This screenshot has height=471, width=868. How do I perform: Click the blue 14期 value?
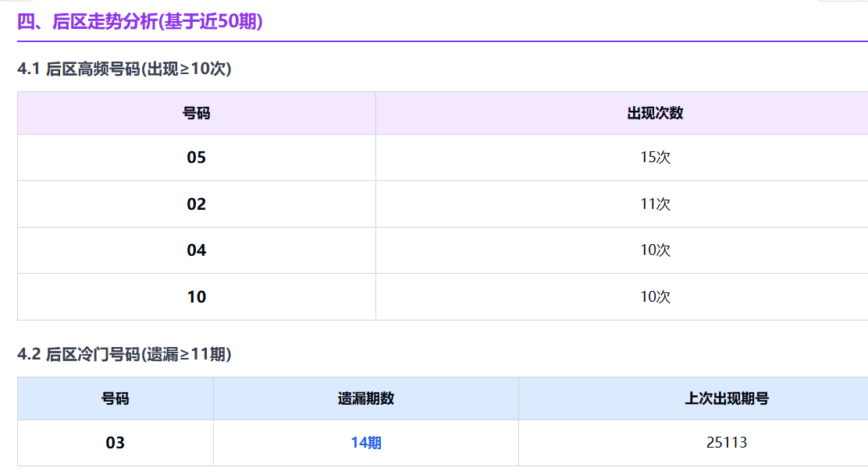(365, 443)
